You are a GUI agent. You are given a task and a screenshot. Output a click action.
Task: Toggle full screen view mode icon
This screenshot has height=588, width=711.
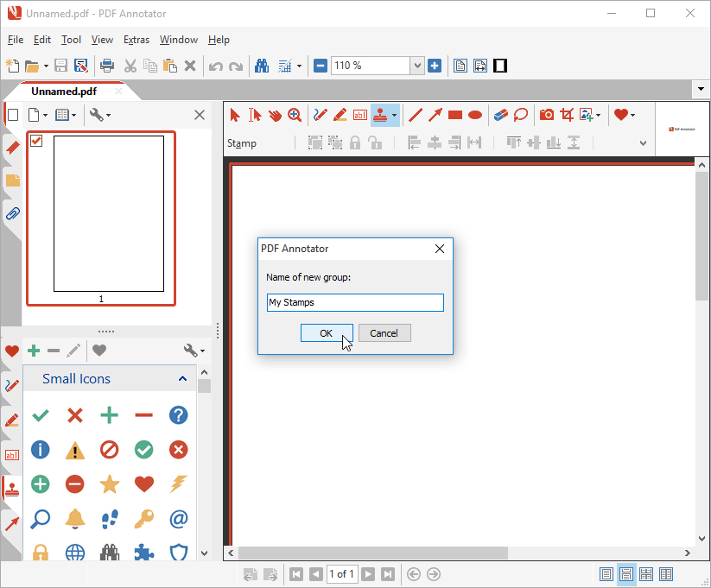pyautogui.click(x=499, y=66)
